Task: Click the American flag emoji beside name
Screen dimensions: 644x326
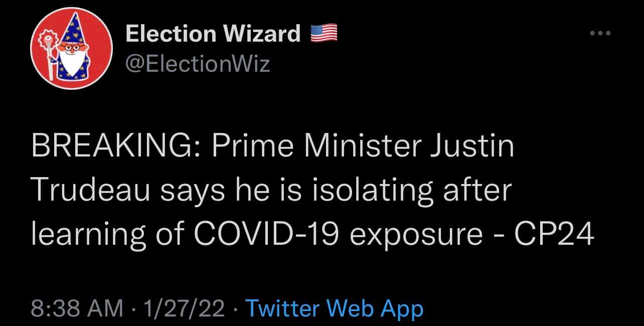Action: 324,33
